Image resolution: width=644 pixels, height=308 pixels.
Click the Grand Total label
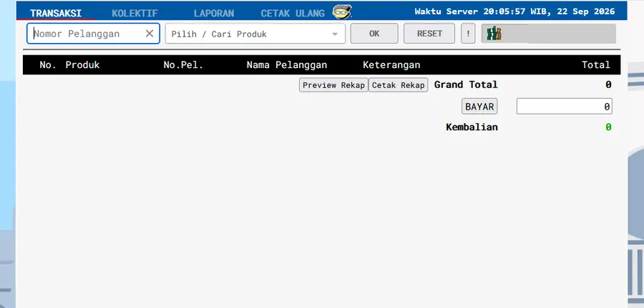point(466,85)
